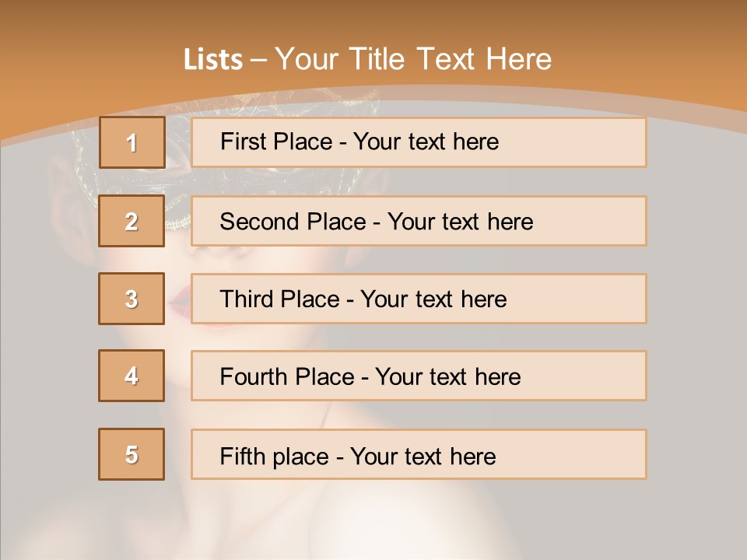
Task: Click the number 1 box
Action: 132,142
